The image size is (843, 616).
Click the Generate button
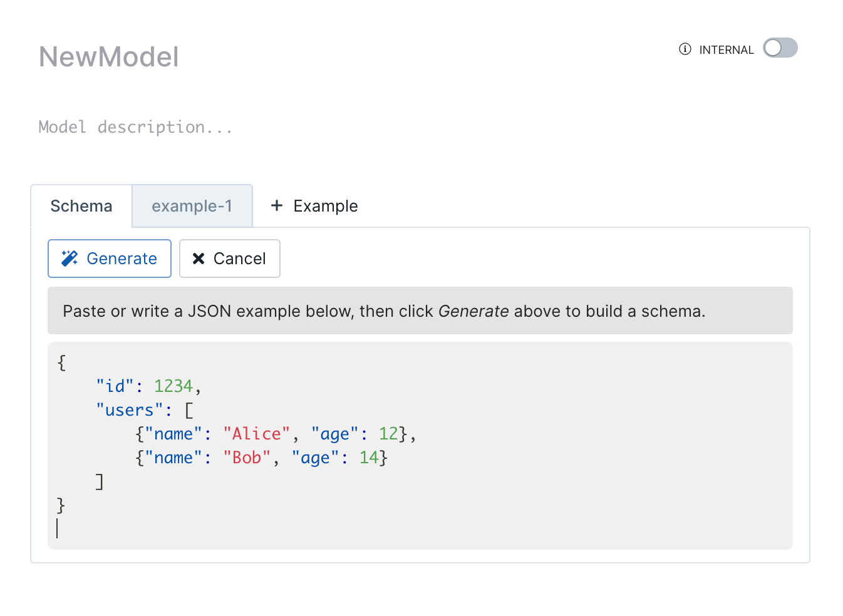(x=109, y=258)
